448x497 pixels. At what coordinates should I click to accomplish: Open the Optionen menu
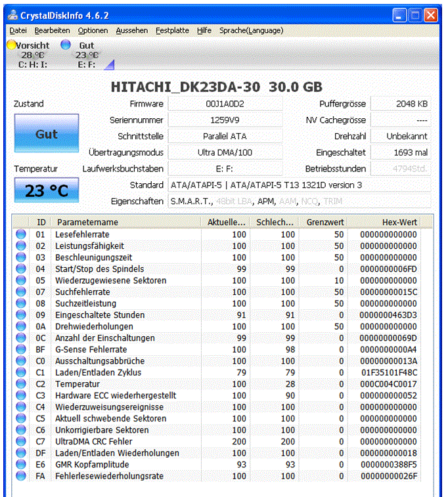click(x=93, y=31)
